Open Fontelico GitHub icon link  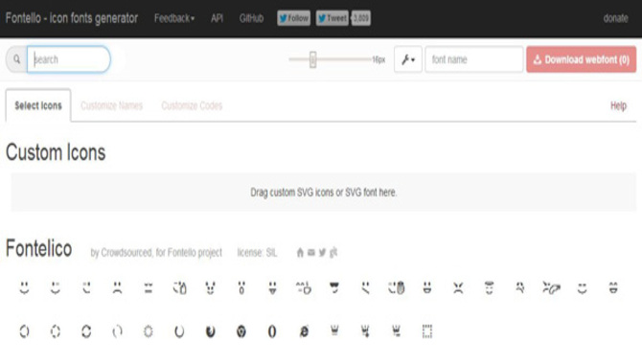click(333, 253)
